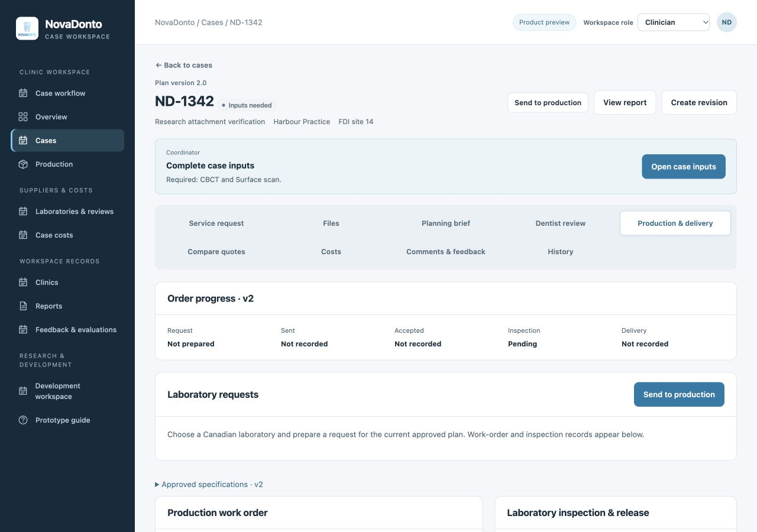Click the View report button

(625, 102)
